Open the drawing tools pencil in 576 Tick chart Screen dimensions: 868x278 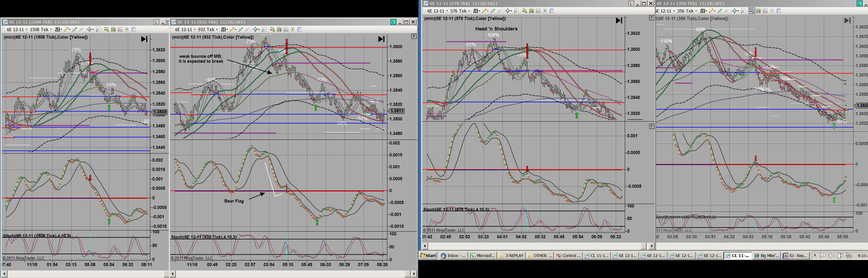pyautogui.click(x=484, y=11)
